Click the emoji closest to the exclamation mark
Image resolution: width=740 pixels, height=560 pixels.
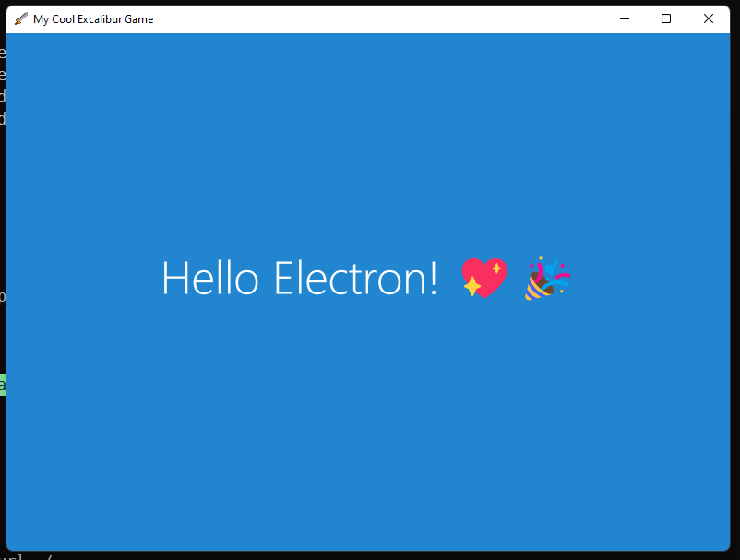click(x=483, y=276)
